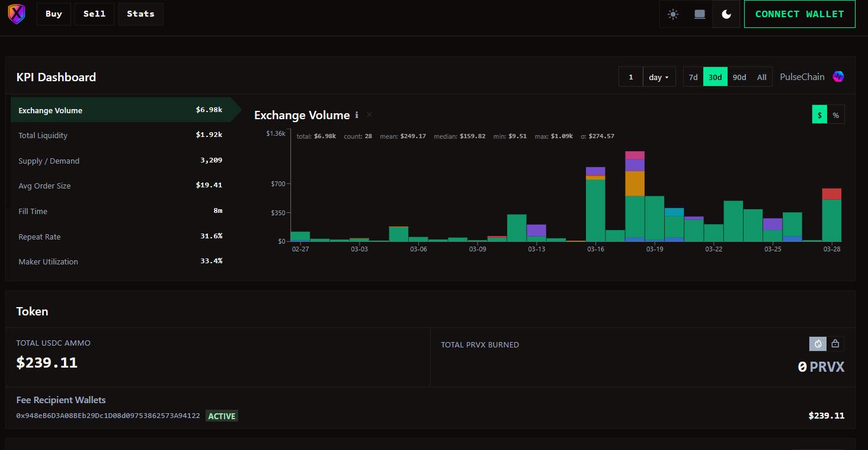Screen dimensions: 868x450
Task: Select dark theme moon icon
Action: tap(726, 14)
